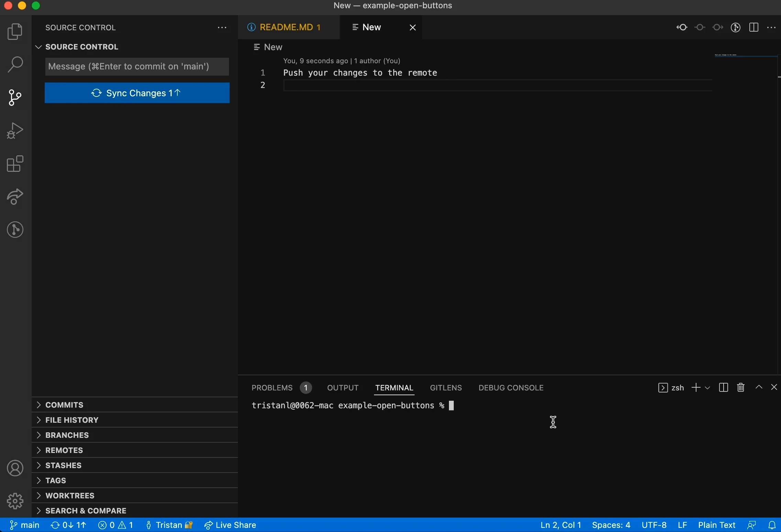Toggle file blame icon in editor toolbar
The width and height of the screenshot is (781, 532).
[x=736, y=27]
